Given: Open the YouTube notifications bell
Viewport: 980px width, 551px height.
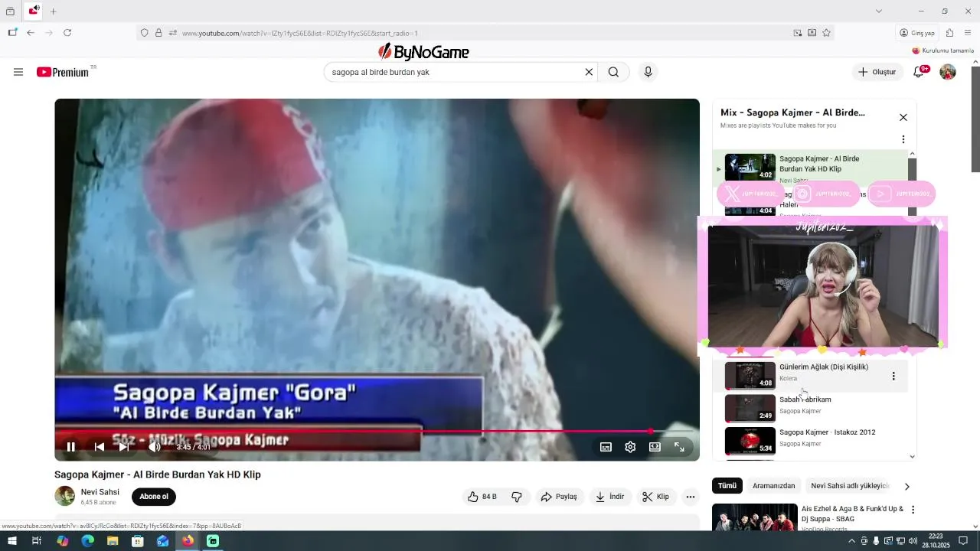Looking at the screenshot, I should 919,72.
